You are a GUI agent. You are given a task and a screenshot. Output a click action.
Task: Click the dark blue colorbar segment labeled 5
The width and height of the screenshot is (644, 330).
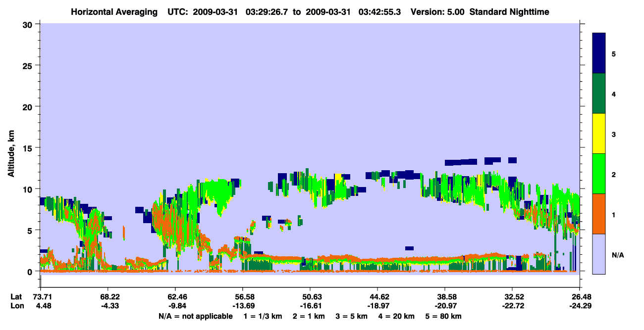click(x=599, y=53)
